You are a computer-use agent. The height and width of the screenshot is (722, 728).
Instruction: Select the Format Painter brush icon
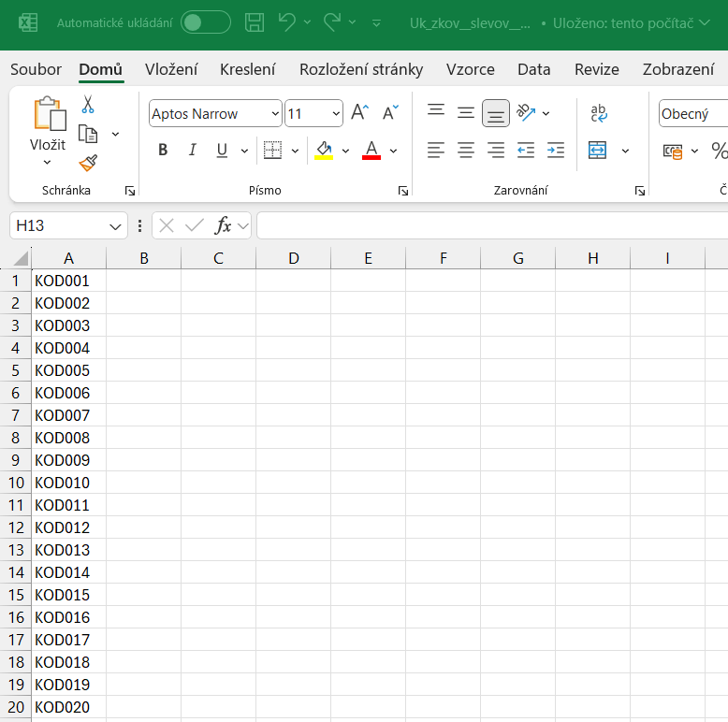coord(88,163)
